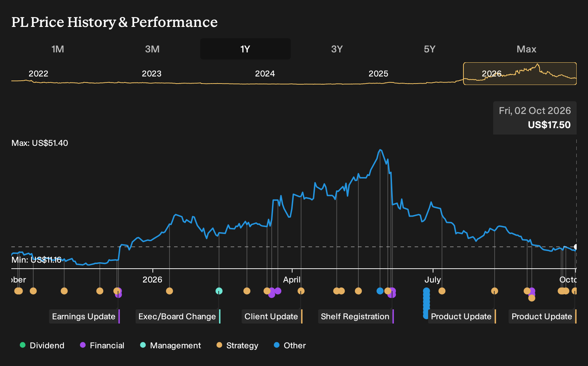Click the 'Min: US$11.16' label
The height and width of the screenshot is (366, 588).
pyautogui.click(x=36, y=260)
